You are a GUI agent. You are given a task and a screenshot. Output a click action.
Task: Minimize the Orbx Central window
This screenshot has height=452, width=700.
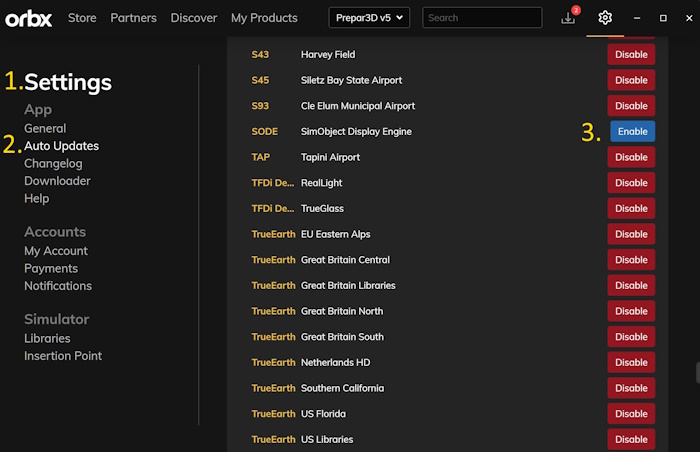pos(637,18)
